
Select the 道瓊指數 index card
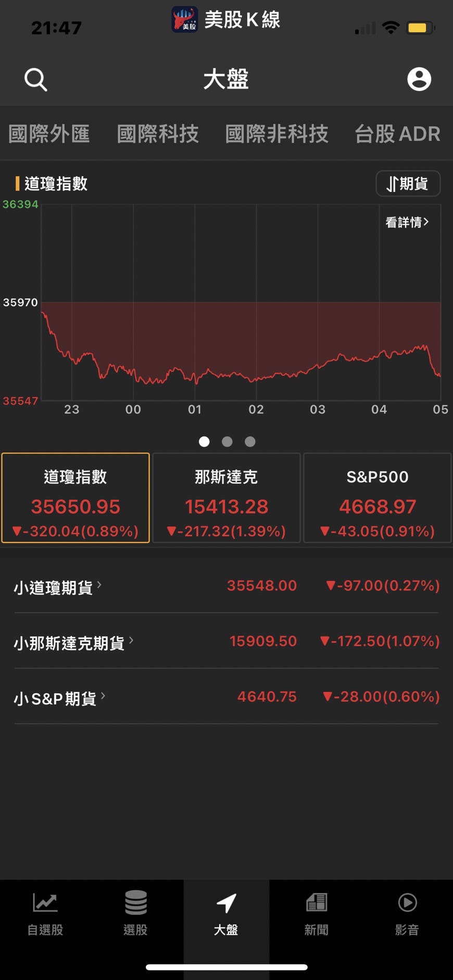click(75, 498)
